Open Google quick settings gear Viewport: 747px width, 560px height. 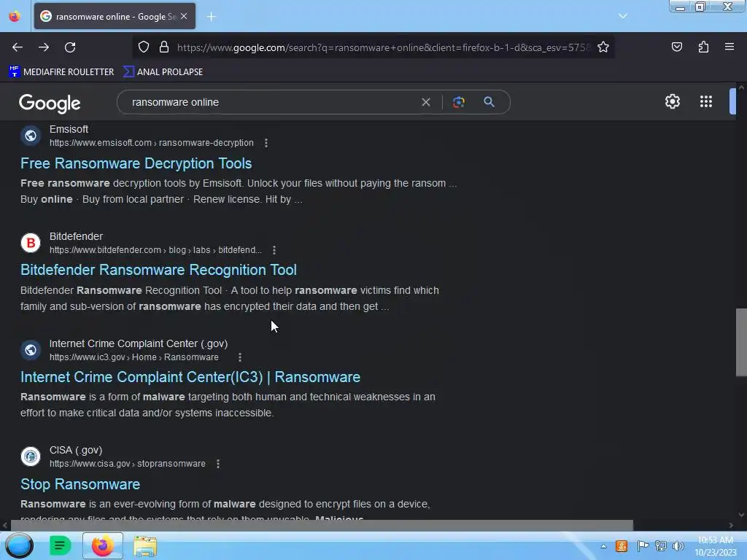(x=672, y=101)
